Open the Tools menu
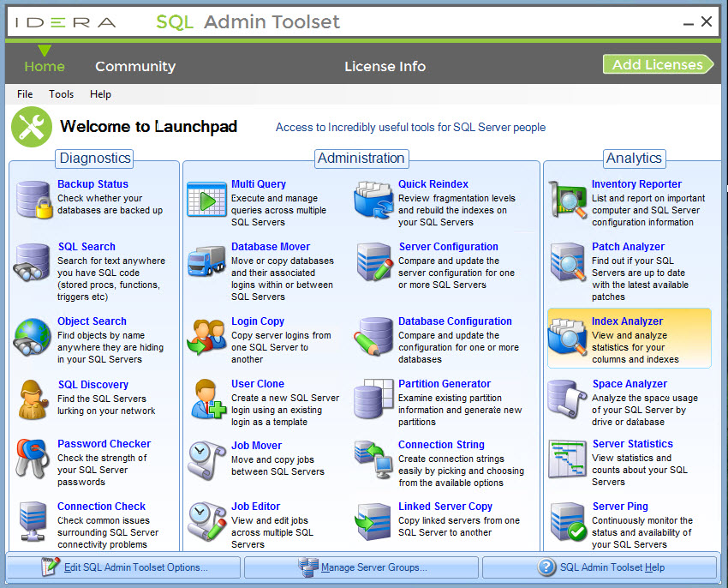This screenshot has width=728, height=588. coord(61,94)
